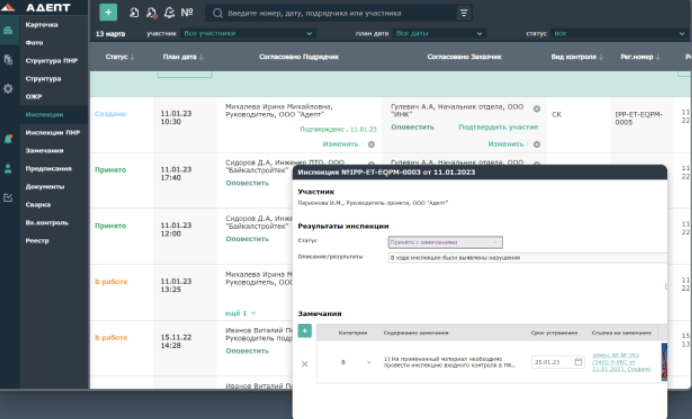Screen dimensions: 692x419
Task: Open Карточка in the side menu
Action: pos(42,25)
